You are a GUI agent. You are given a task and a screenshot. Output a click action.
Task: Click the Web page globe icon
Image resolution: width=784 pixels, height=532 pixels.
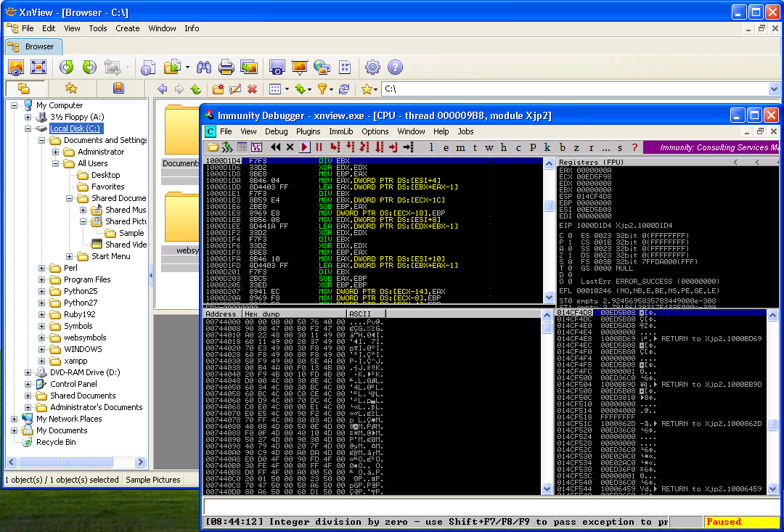[x=322, y=67]
